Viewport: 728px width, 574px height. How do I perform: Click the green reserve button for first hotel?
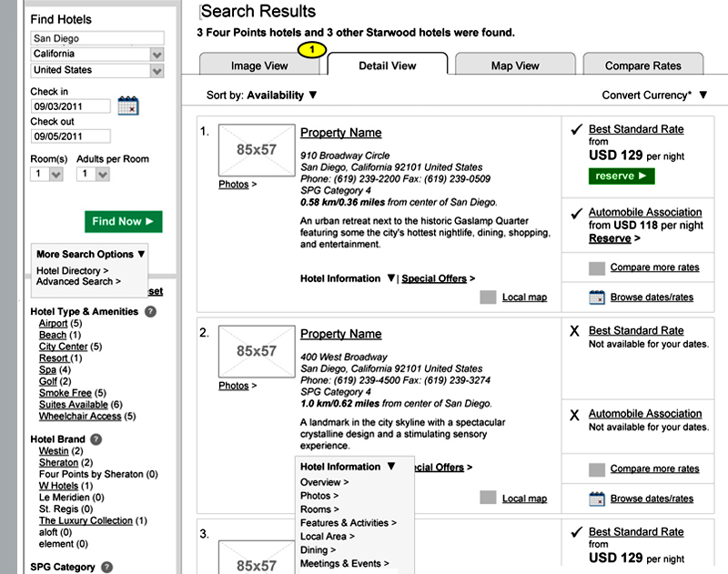pyautogui.click(x=622, y=176)
